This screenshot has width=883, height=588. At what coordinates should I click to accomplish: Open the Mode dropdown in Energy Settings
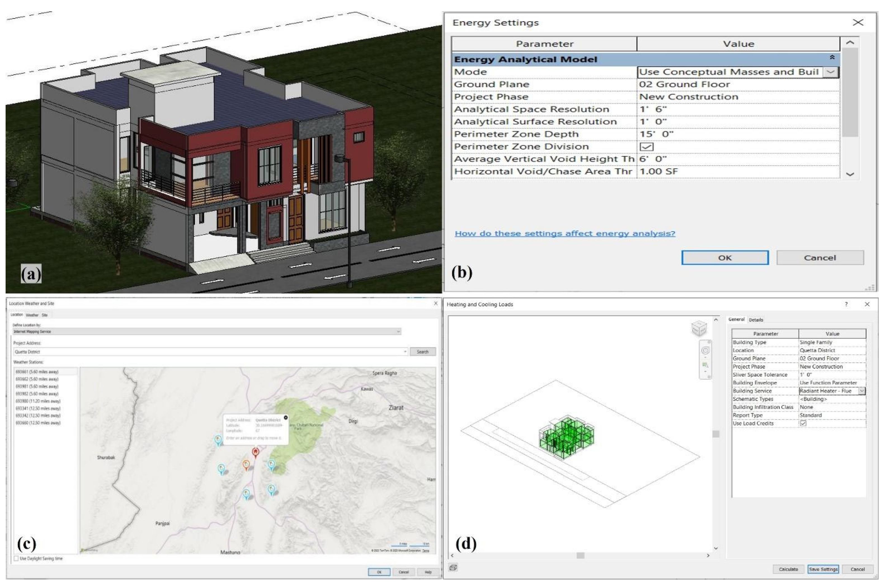coord(831,72)
